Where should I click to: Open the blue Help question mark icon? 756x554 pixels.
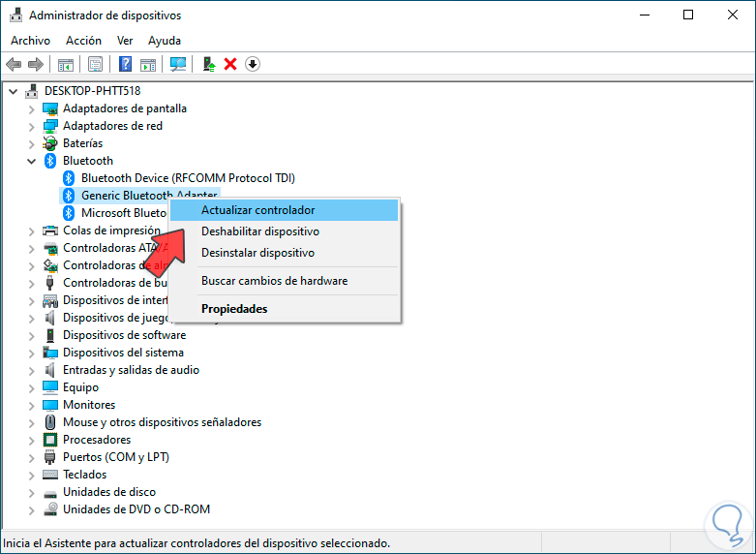point(126,64)
